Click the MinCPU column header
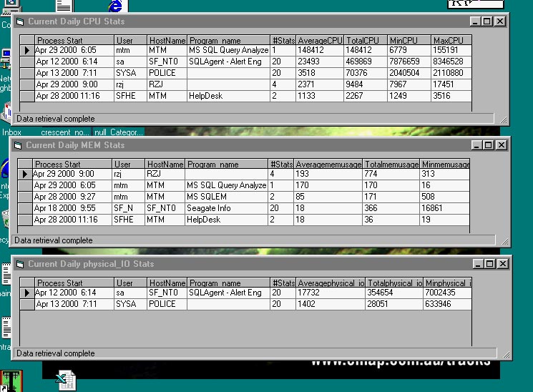 click(x=409, y=40)
